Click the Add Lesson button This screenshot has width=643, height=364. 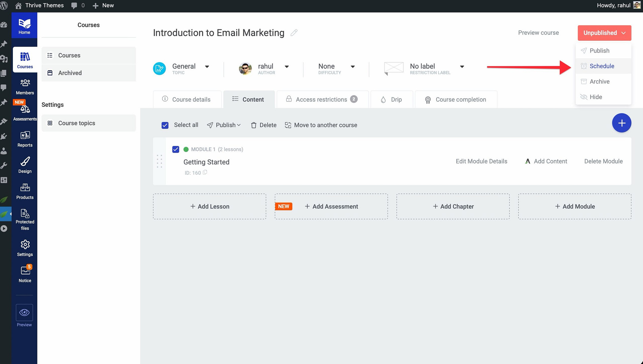pyautogui.click(x=210, y=207)
